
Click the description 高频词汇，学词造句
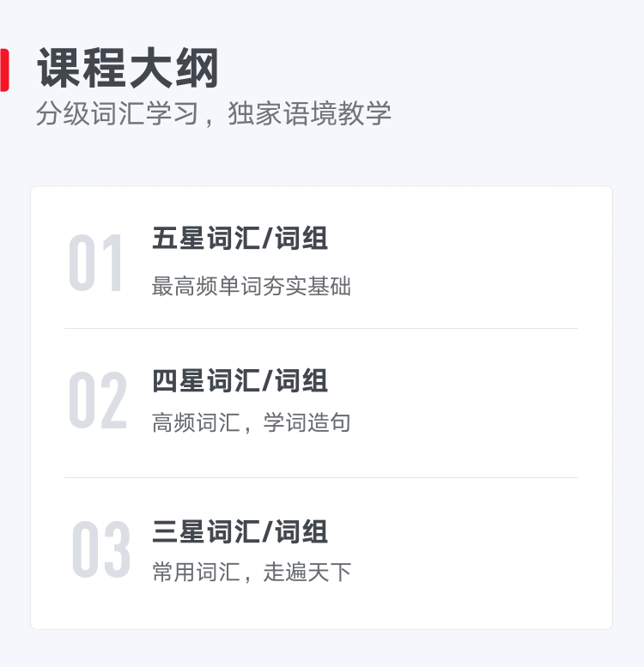pyautogui.click(x=252, y=422)
